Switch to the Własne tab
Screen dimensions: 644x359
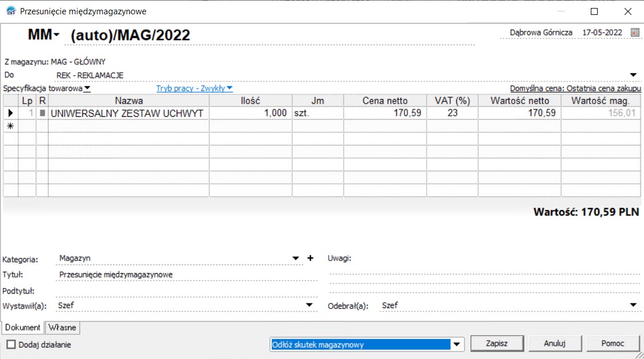click(63, 328)
